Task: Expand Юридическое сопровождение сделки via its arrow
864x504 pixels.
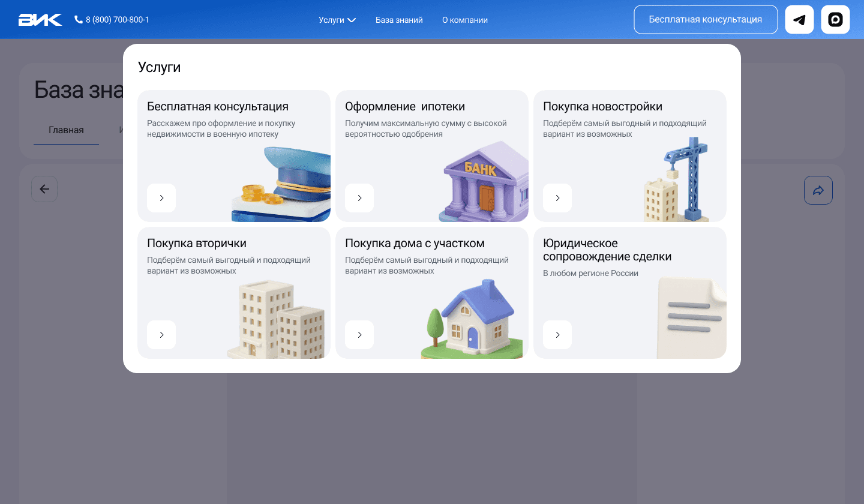Action: click(557, 335)
